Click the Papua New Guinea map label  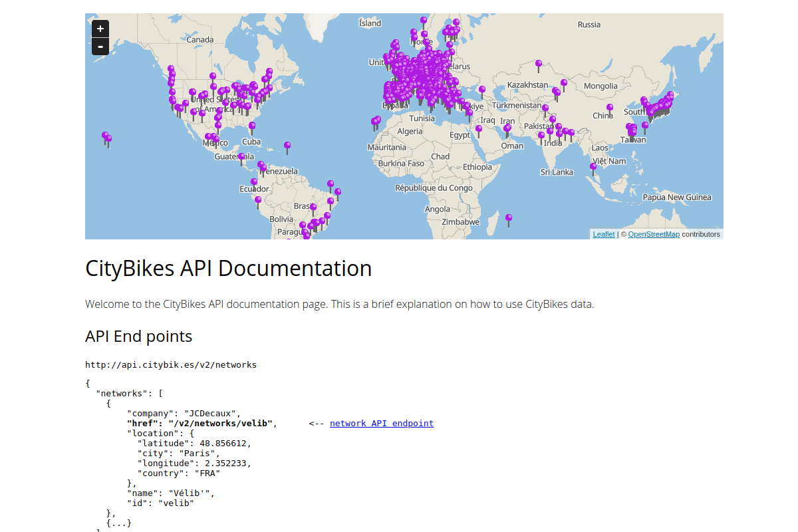[x=677, y=197]
